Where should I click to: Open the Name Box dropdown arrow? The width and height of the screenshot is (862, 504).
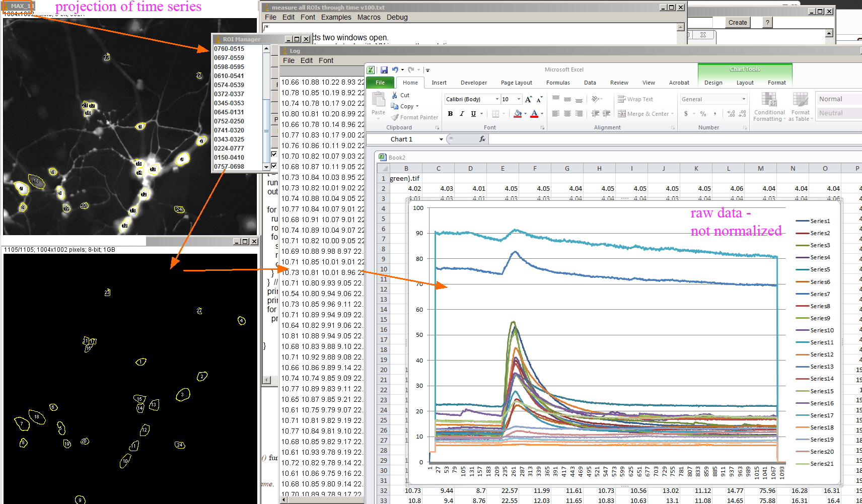click(441, 139)
